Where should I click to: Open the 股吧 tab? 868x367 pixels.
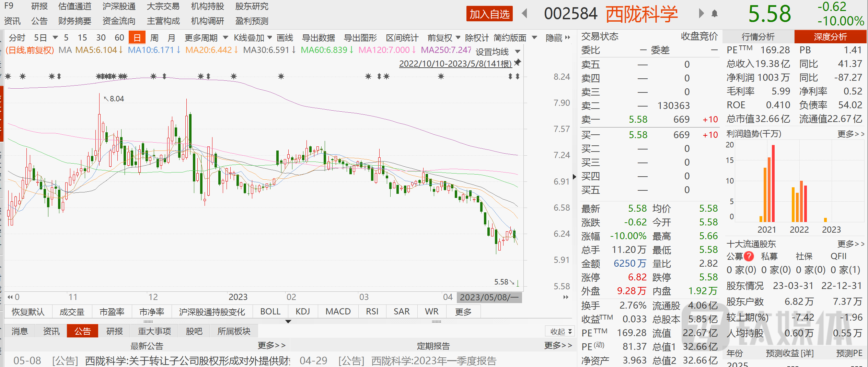(194, 331)
